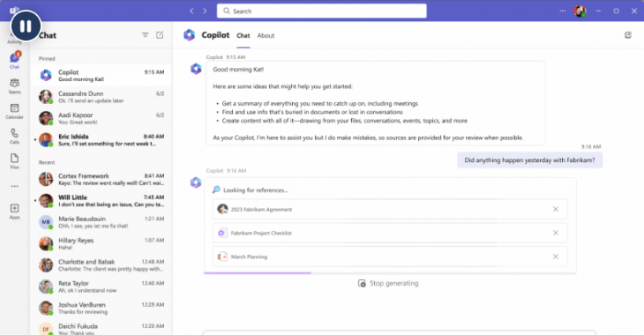The width and height of the screenshot is (644, 335).
Task: Click the reference loading progress bar
Action: 390,272
